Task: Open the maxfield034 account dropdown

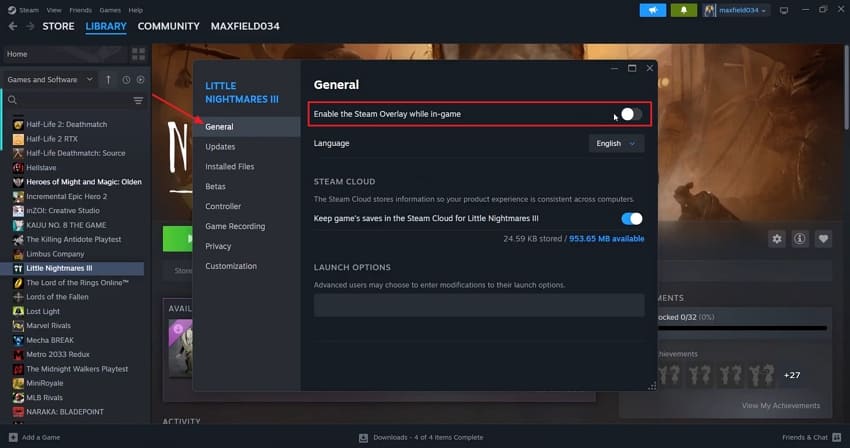Action: coord(736,10)
